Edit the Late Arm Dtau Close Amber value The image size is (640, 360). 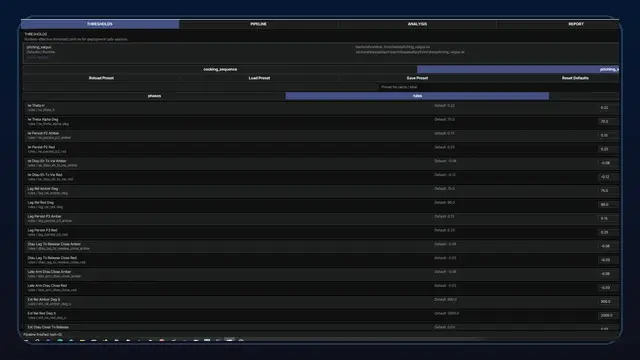[x=608, y=274]
